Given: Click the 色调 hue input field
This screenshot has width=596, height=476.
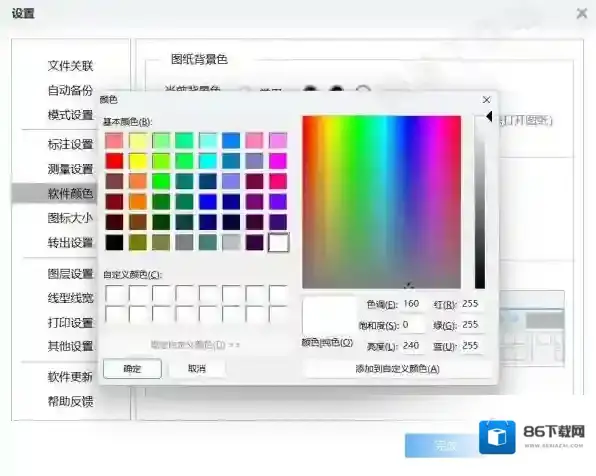Looking at the screenshot, I should [x=412, y=304].
